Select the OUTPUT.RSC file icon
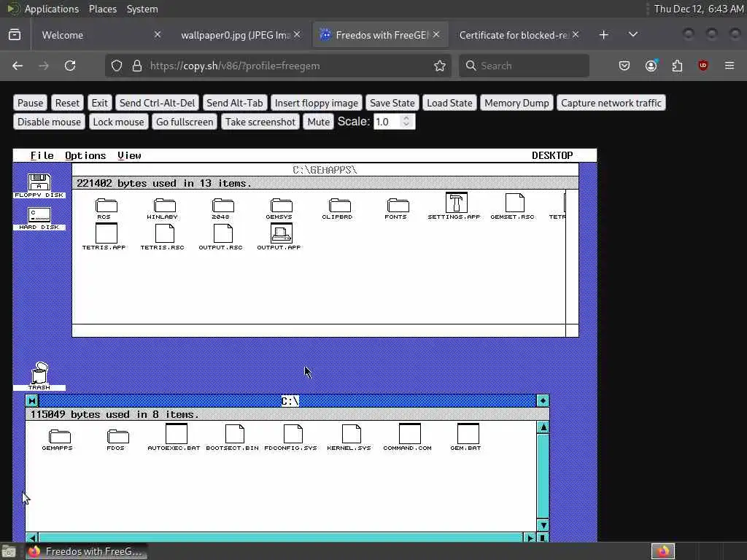This screenshot has height=560, width=747. click(x=222, y=233)
